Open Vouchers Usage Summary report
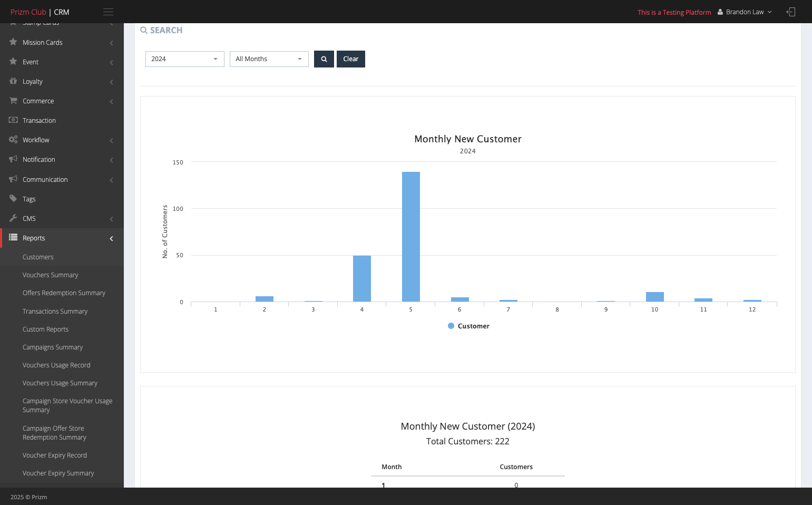The image size is (812, 505). (60, 383)
